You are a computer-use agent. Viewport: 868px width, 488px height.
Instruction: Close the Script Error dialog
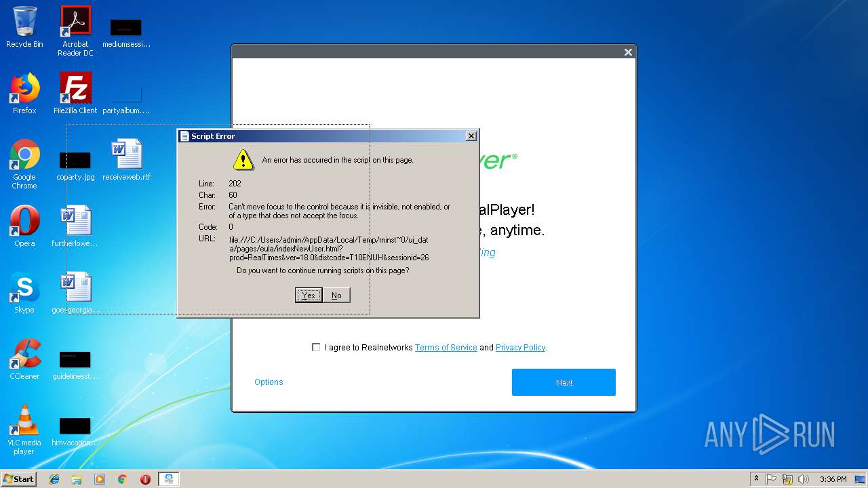471,136
